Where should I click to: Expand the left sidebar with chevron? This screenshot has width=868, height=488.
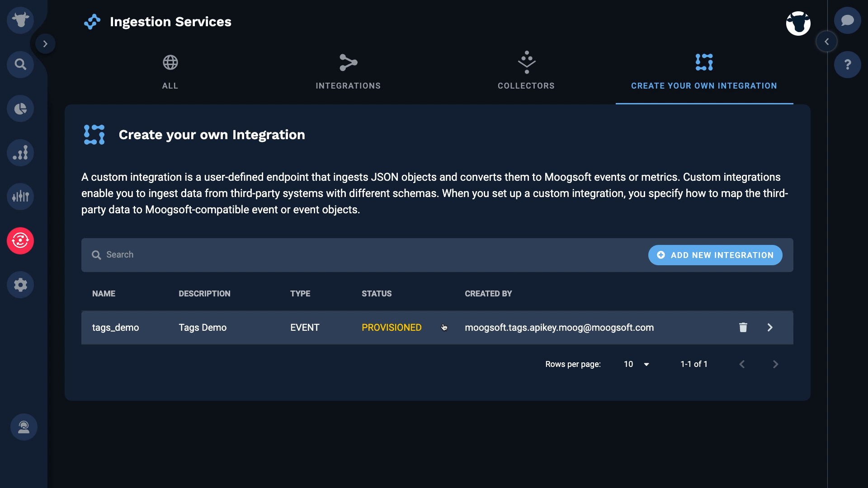coord(45,44)
